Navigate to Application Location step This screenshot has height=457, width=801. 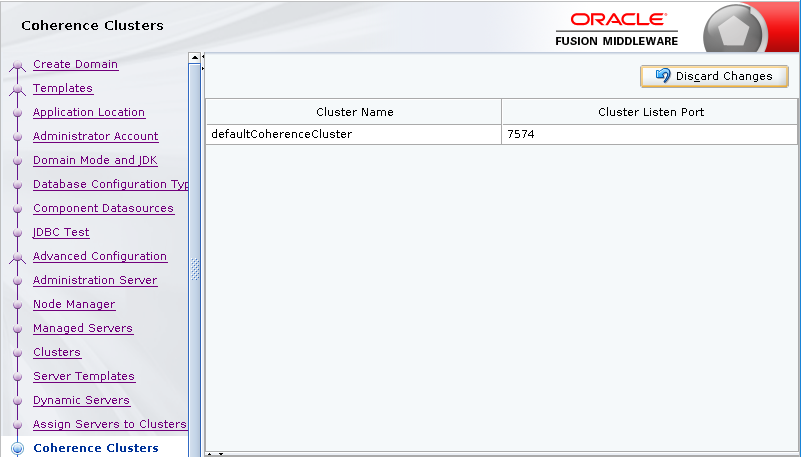click(88, 112)
